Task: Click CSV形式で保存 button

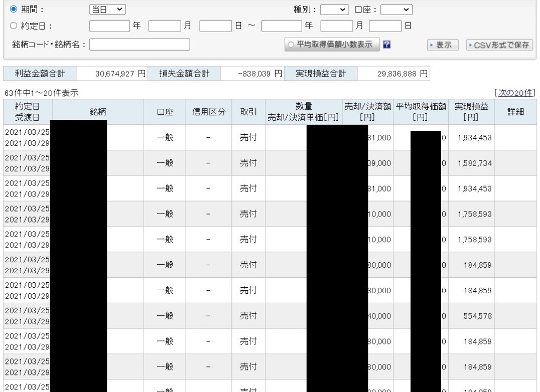Action: point(499,45)
